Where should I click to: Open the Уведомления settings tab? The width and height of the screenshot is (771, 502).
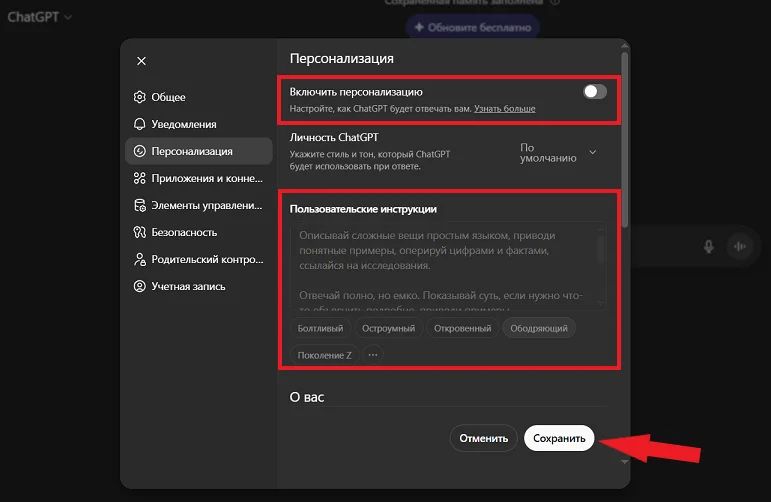(x=199, y=124)
